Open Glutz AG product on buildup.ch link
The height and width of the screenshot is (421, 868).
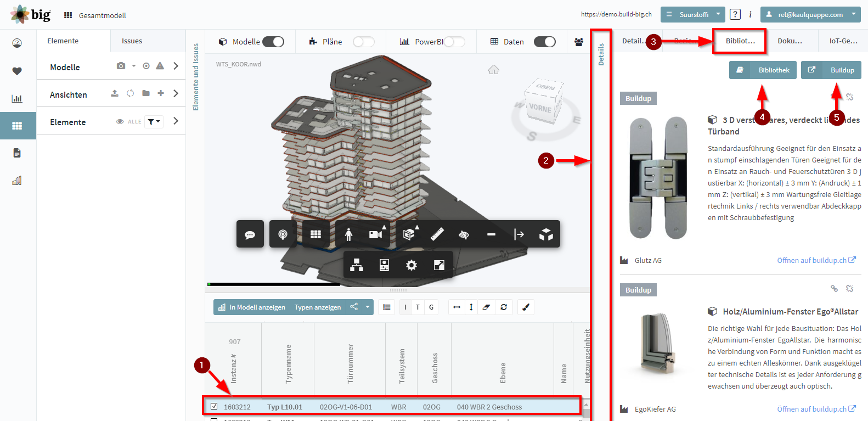[x=816, y=260]
